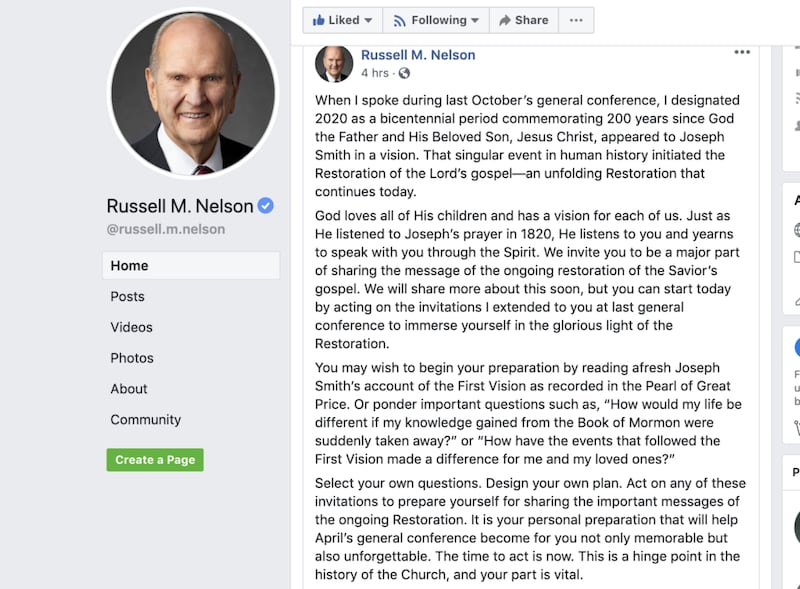Expand the Following dropdown arrow

coord(474,21)
